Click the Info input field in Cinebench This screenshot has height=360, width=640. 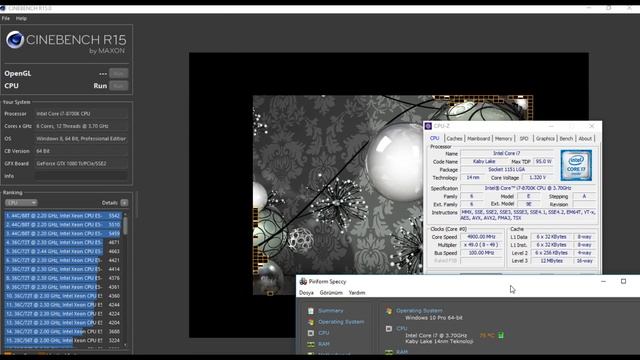point(81,176)
